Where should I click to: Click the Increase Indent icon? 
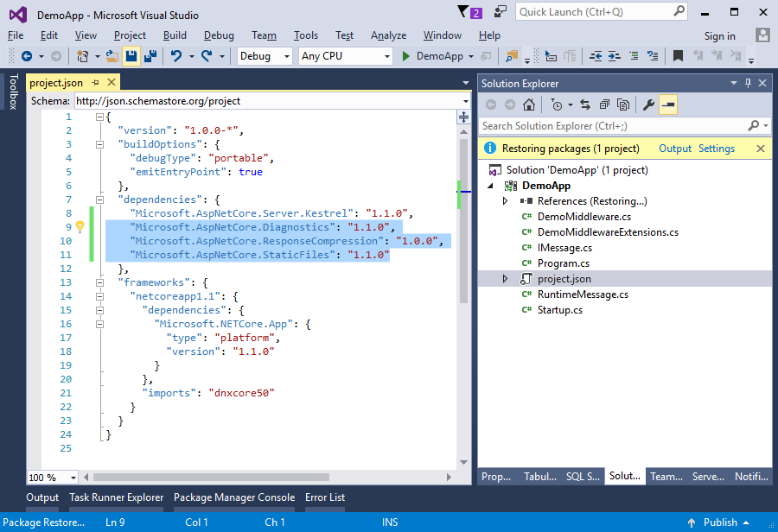[615, 56]
